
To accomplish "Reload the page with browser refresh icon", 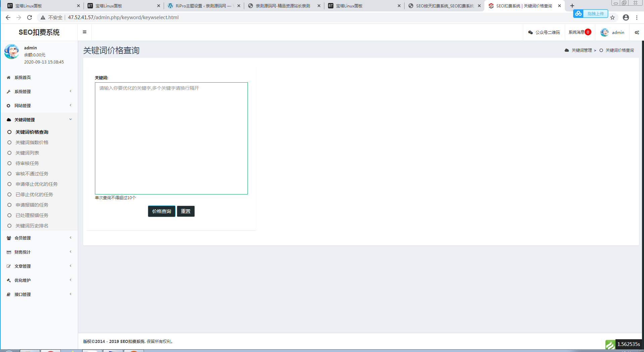I will tap(30, 17).
